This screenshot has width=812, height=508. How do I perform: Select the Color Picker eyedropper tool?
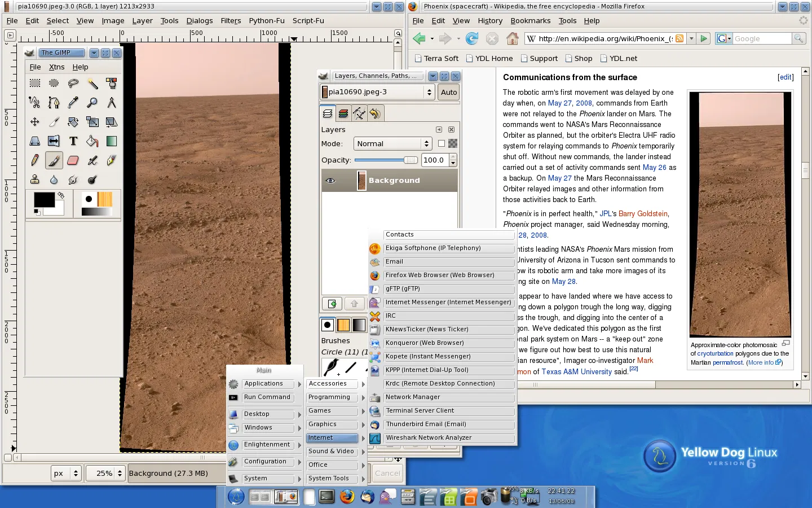(73, 103)
